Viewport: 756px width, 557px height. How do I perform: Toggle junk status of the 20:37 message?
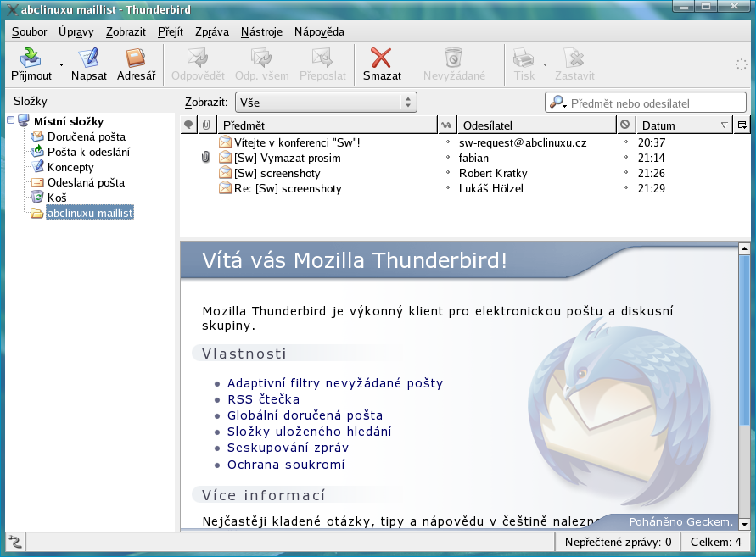[626, 142]
